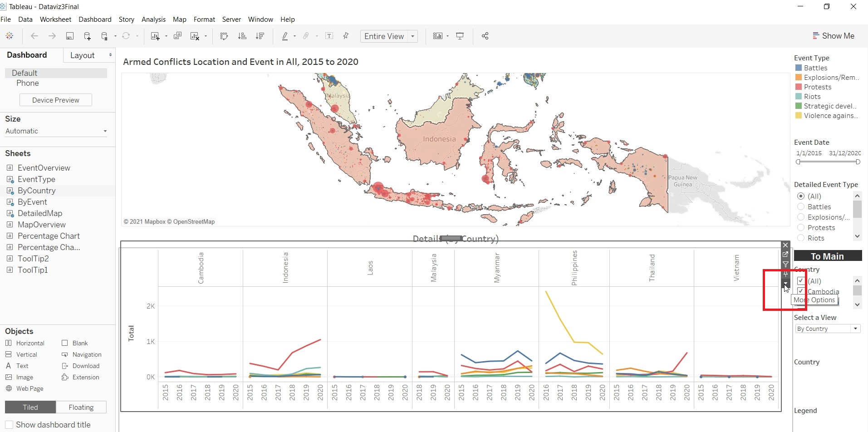Open the By Country view dropdown
The image size is (868, 432).
pyautogui.click(x=828, y=329)
